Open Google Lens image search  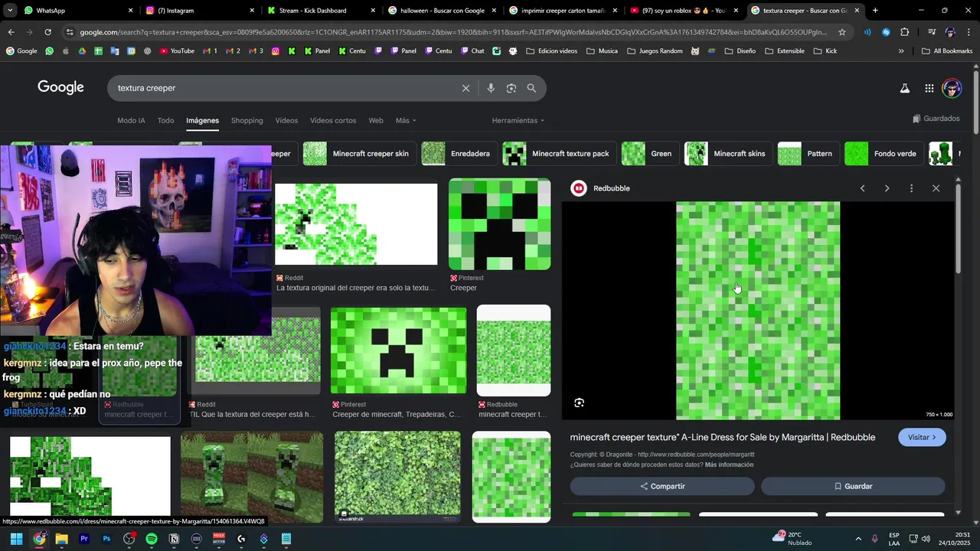511,88
